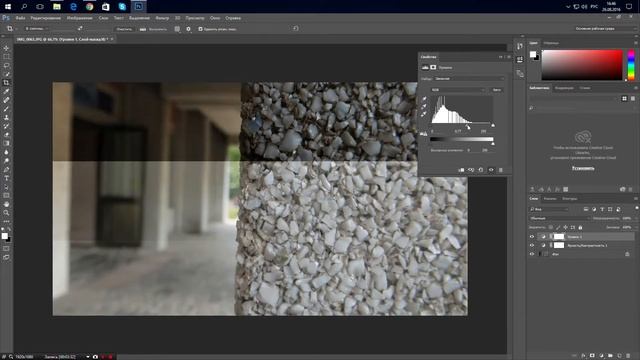The image size is (640, 360).
Task: Switch to the Контуры tab
Action: pos(570,199)
